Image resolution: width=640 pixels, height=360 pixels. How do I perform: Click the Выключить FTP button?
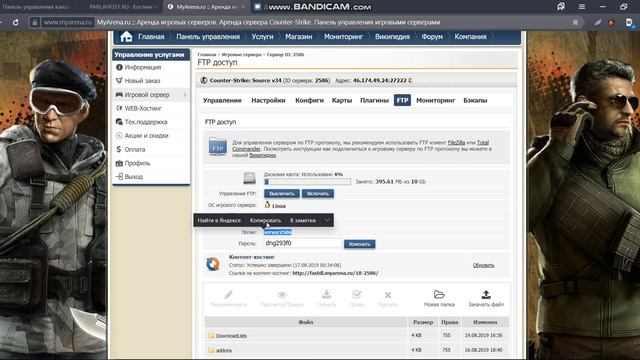tap(282, 193)
